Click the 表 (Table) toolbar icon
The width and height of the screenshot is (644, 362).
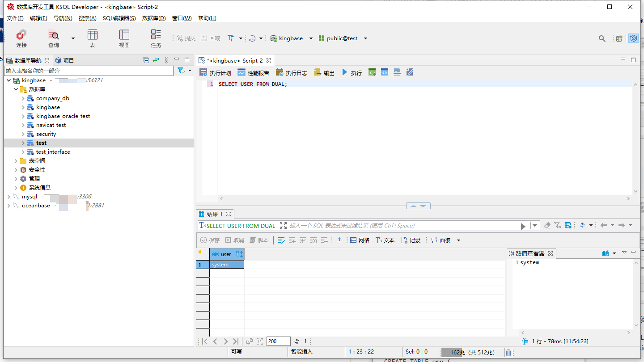pyautogui.click(x=93, y=38)
